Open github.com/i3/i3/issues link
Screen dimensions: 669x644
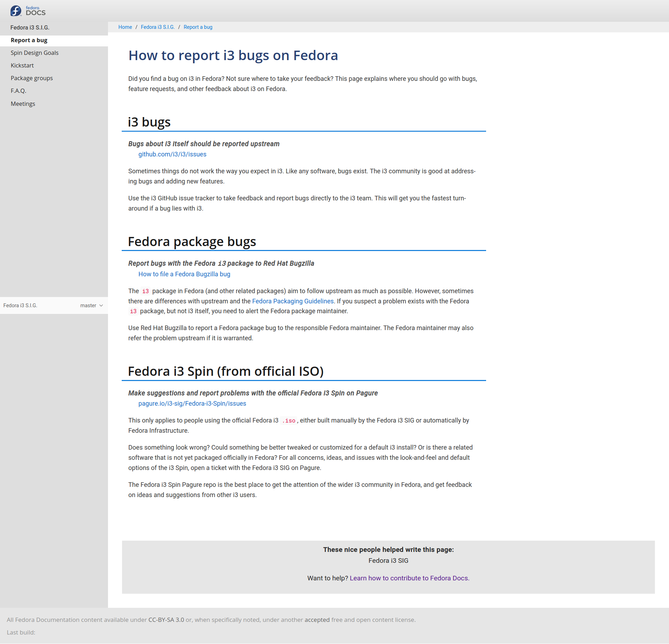click(172, 154)
